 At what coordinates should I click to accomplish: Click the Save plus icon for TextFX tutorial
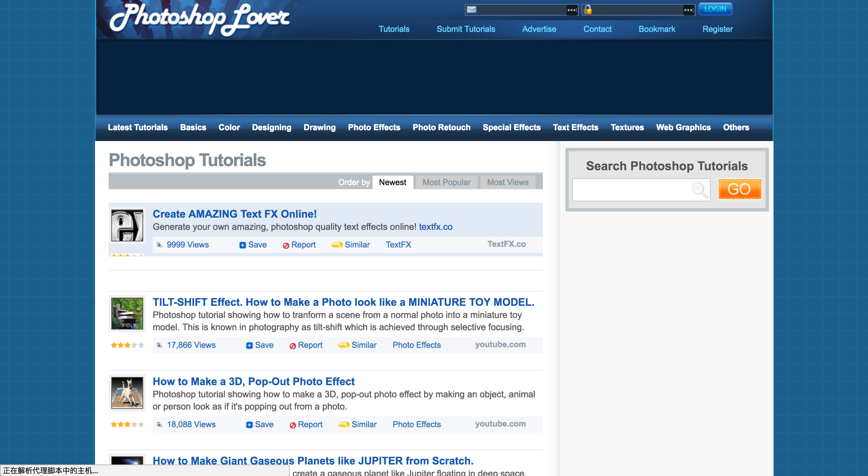(242, 245)
